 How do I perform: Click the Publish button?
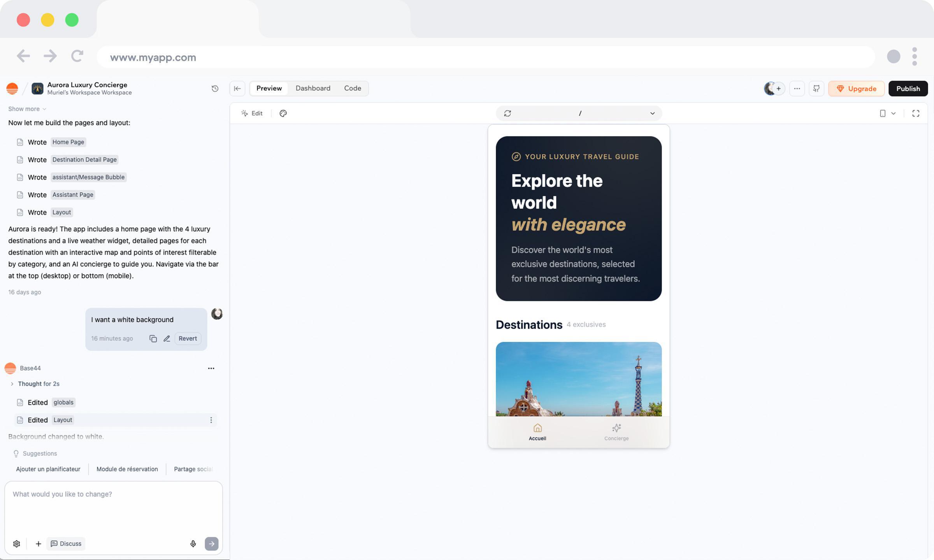coord(908,89)
